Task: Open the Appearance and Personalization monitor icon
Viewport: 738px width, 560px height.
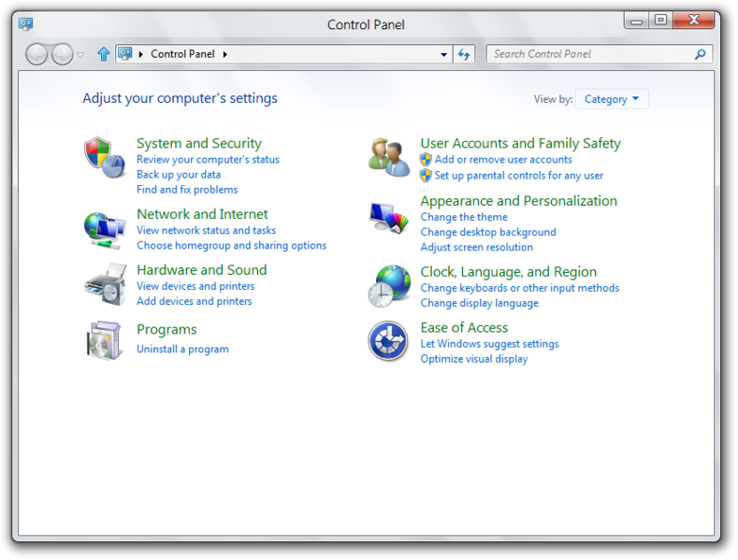Action: (389, 218)
